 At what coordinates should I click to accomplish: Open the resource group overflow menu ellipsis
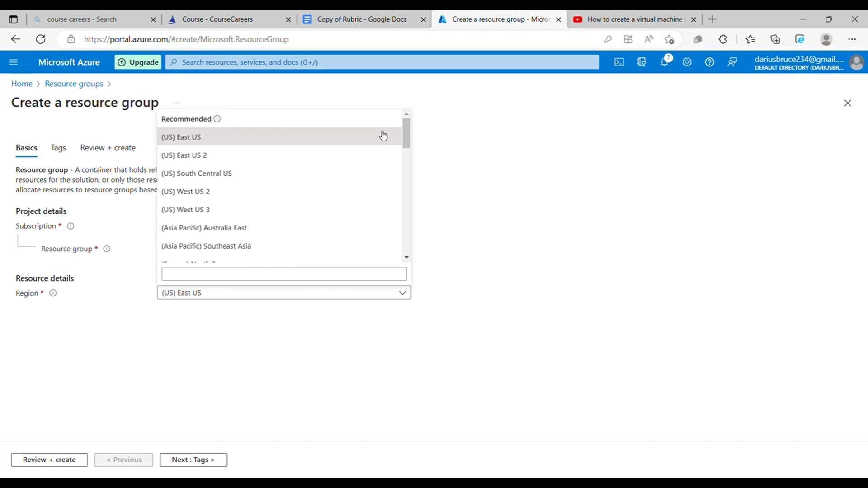click(x=176, y=103)
